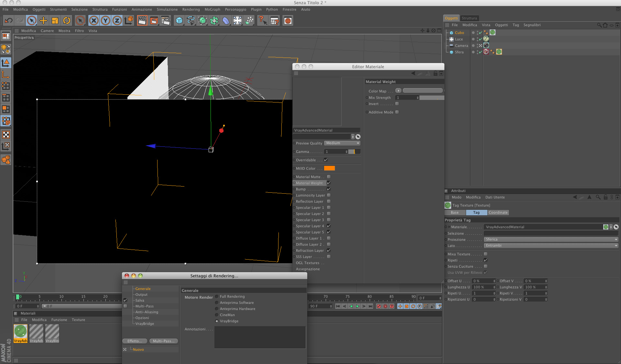The image size is (621, 364).
Task: Select the Move tool in the top toolbar
Action: [43, 21]
